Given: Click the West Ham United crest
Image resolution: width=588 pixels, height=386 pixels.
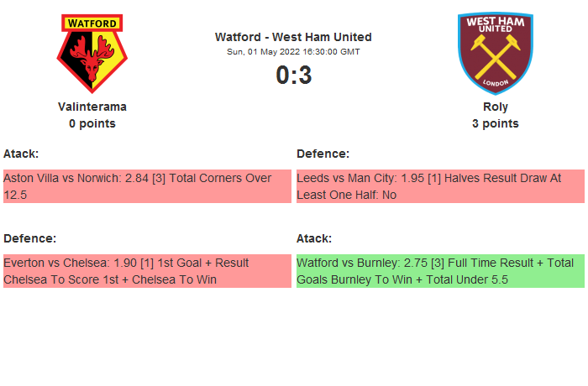Looking at the screenshot, I should pos(495,54).
